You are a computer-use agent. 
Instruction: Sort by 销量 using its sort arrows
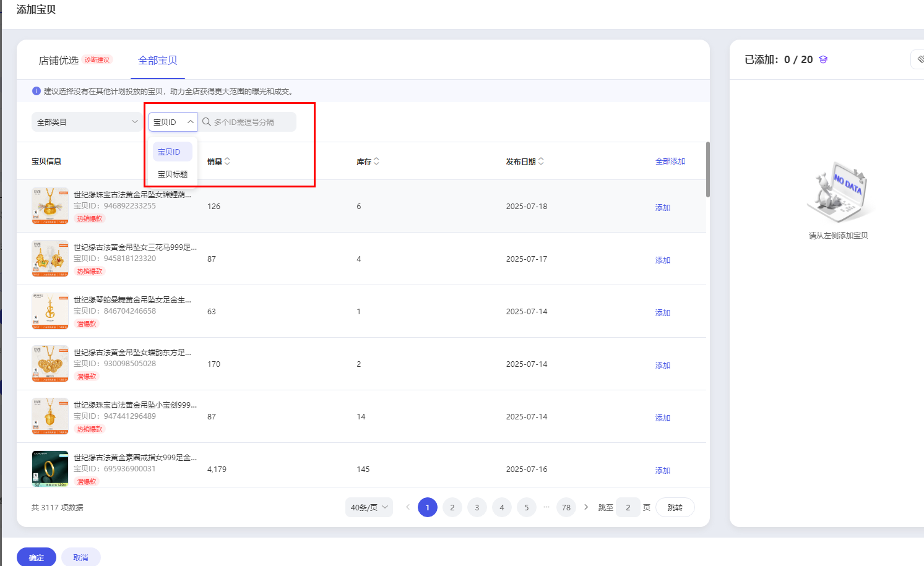coord(227,161)
